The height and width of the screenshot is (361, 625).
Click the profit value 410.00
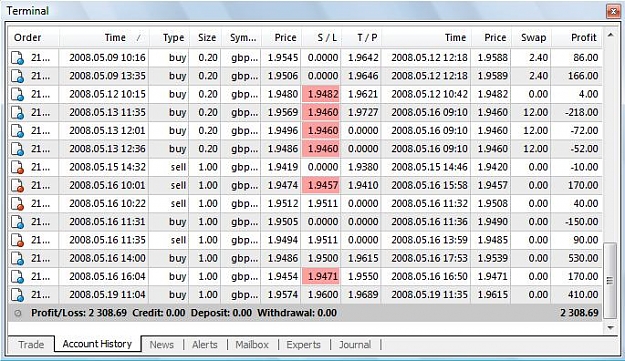click(x=583, y=295)
